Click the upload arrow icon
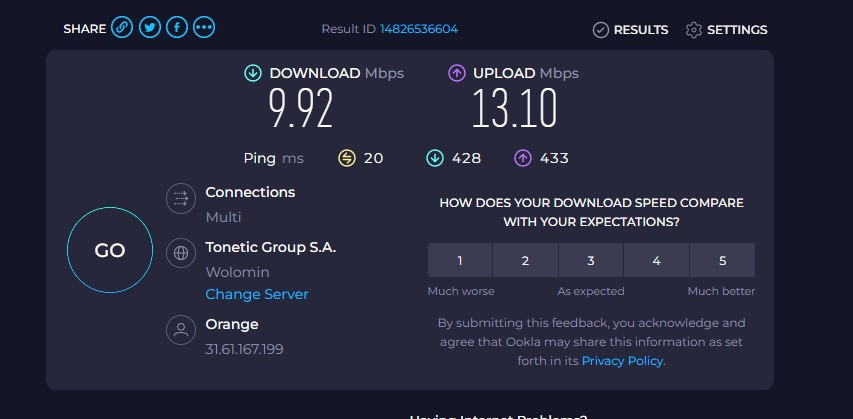 coord(457,73)
